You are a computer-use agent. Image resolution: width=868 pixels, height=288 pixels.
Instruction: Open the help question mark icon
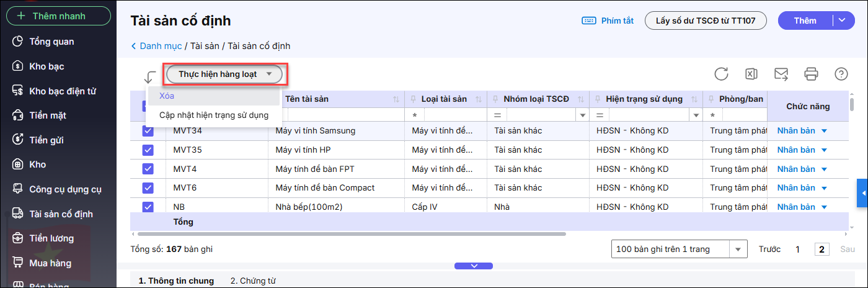tap(841, 74)
